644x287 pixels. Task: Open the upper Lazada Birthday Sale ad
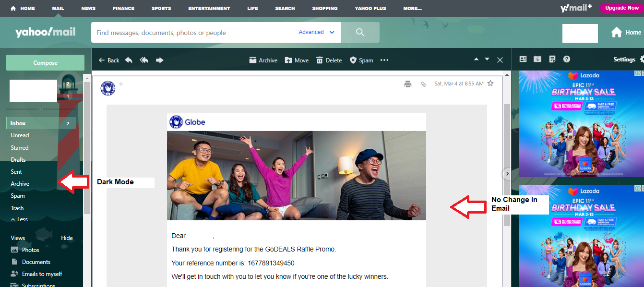click(x=580, y=124)
